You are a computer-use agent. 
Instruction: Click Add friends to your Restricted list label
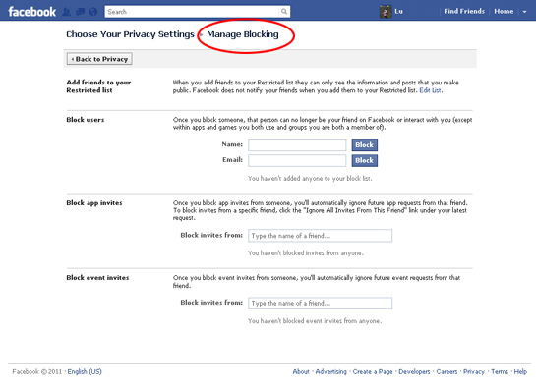[x=98, y=86]
